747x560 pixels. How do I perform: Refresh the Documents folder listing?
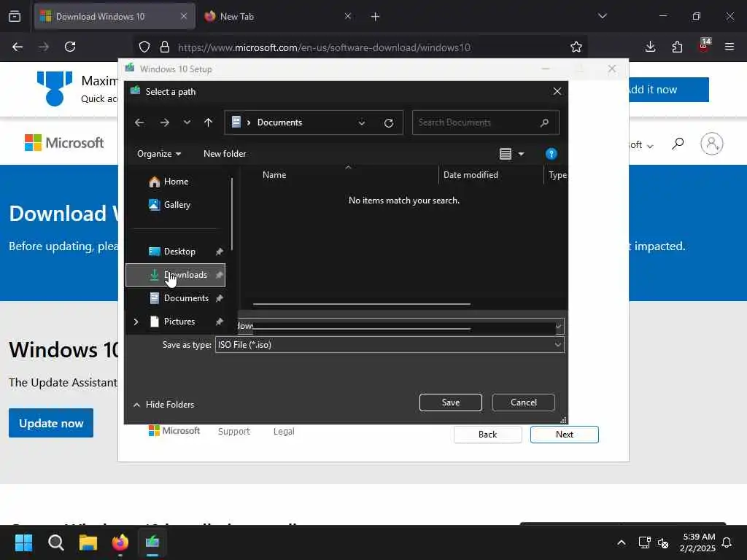(389, 122)
